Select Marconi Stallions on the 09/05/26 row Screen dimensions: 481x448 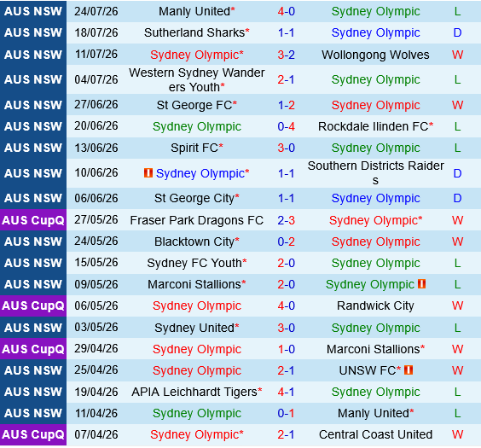coord(194,284)
